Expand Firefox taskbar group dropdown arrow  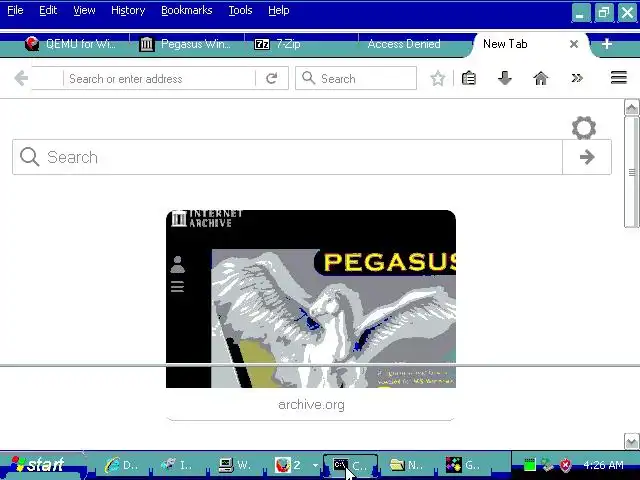coord(315,465)
